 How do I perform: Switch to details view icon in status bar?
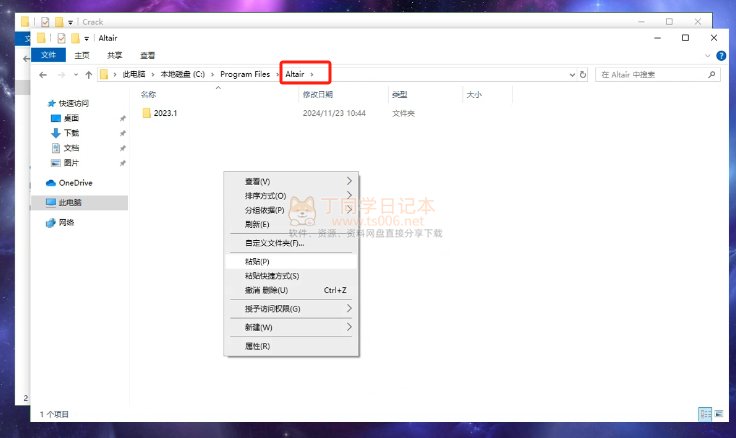pyautogui.click(x=705, y=414)
